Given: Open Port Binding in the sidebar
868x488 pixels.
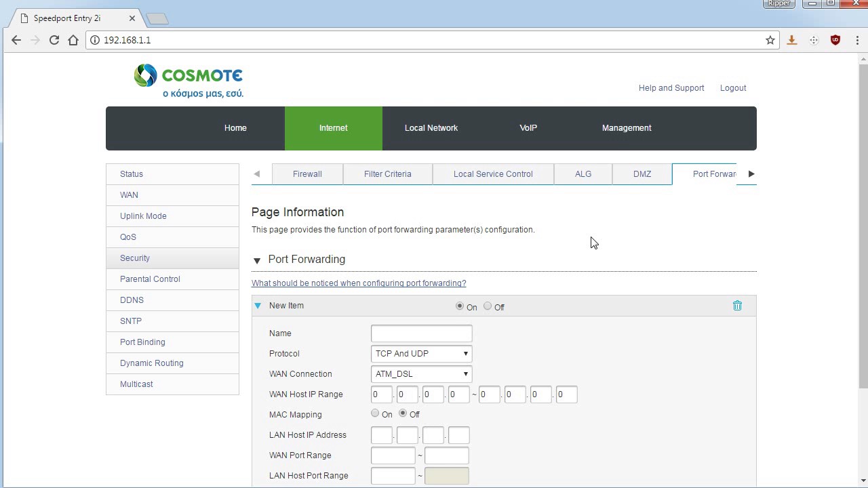Looking at the screenshot, I should pyautogui.click(x=172, y=342).
